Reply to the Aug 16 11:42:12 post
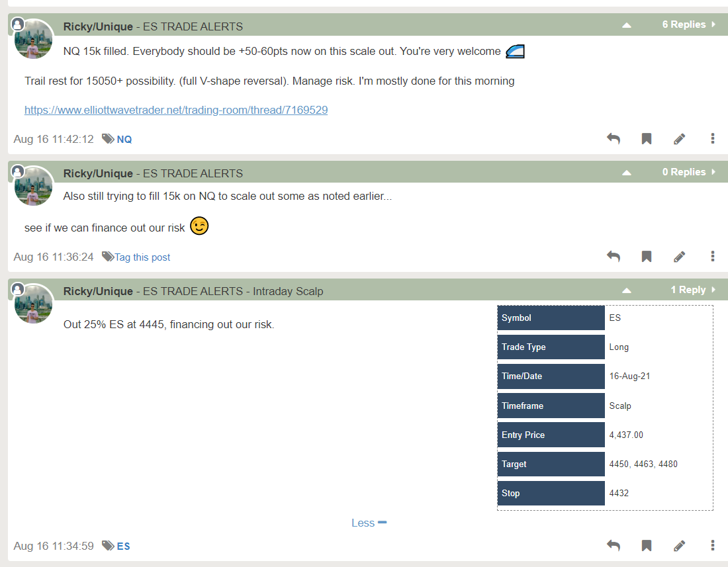The image size is (728, 567). pos(614,138)
